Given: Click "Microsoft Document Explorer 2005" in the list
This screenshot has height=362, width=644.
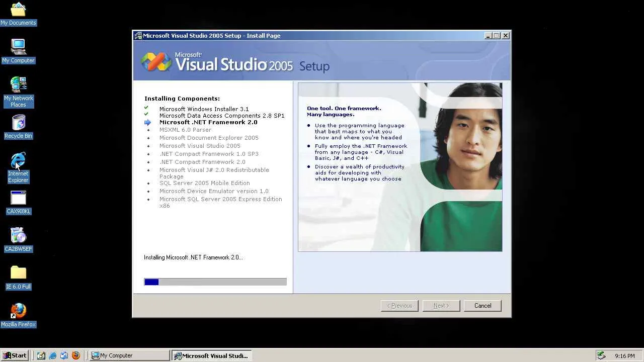Looking at the screenshot, I should (x=209, y=138).
